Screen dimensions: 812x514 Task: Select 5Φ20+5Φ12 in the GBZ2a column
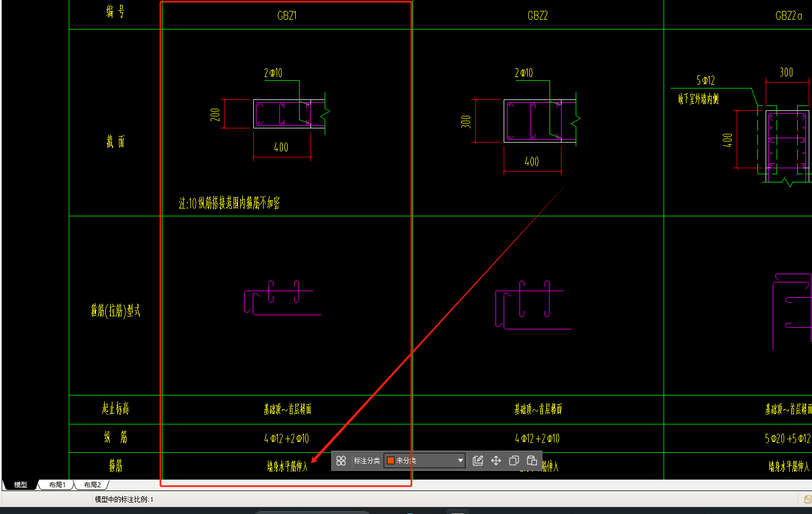click(788, 439)
